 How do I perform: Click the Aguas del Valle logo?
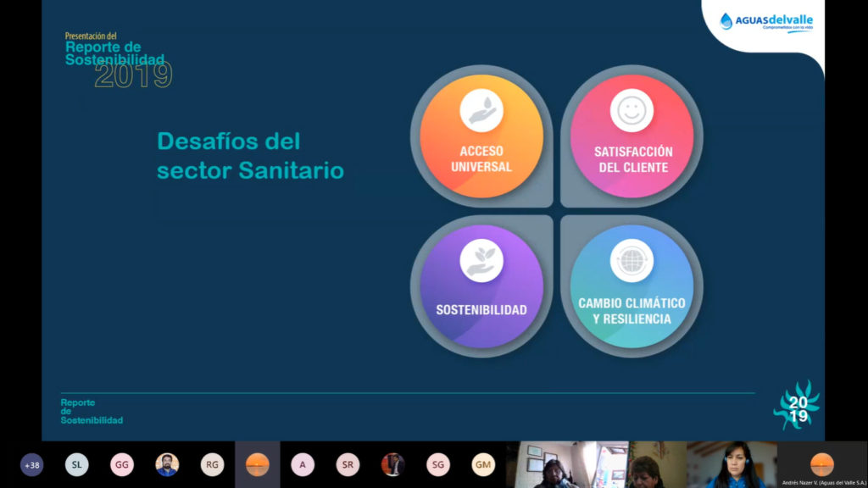coord(766,22)
